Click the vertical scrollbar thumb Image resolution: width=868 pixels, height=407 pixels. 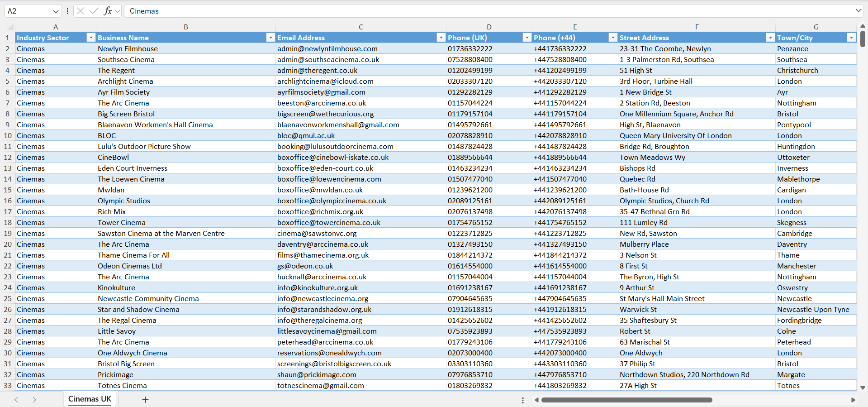[863, 39]
